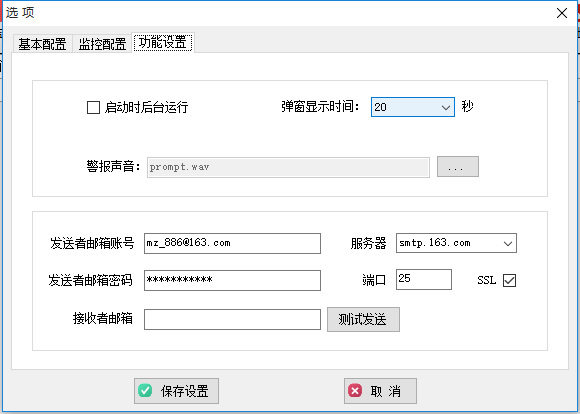Switch to the 监控配置 tab
The height and width of the screenshot is (414, 580).
point(102,44)
